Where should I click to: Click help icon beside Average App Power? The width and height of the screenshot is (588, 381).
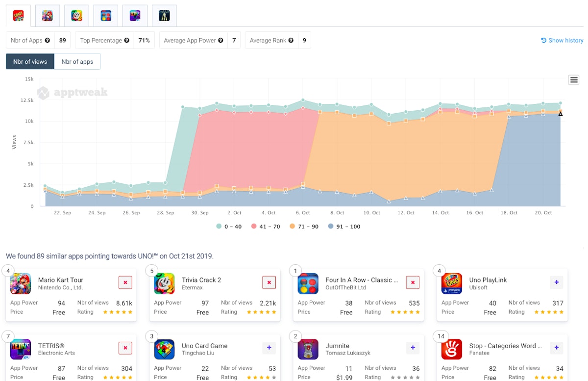pos(220,41)
